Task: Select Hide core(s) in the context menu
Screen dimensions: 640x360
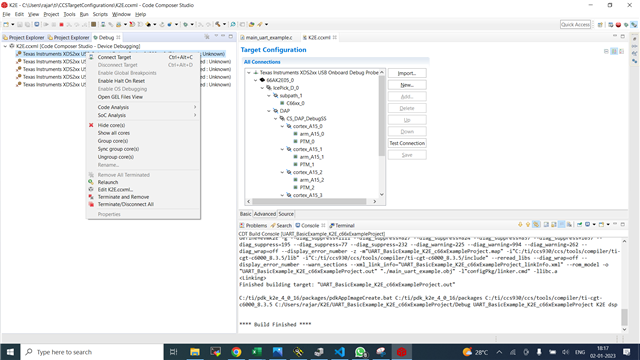Action: 143,125
